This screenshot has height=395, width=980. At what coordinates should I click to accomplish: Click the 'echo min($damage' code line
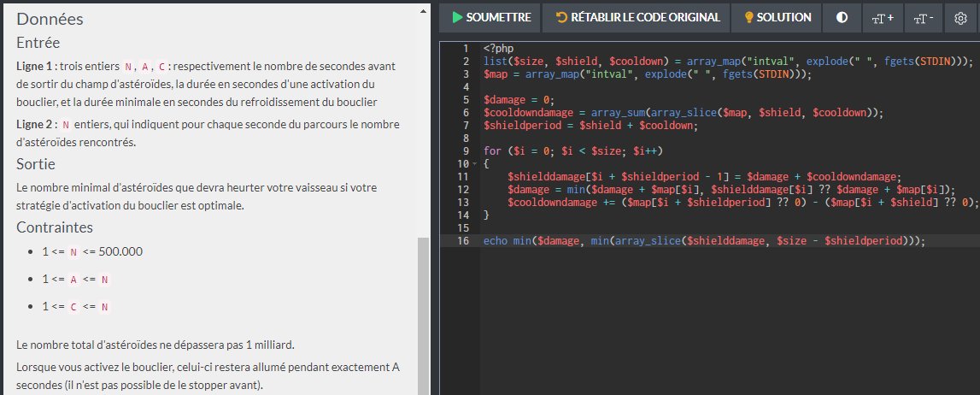[704, 241]
